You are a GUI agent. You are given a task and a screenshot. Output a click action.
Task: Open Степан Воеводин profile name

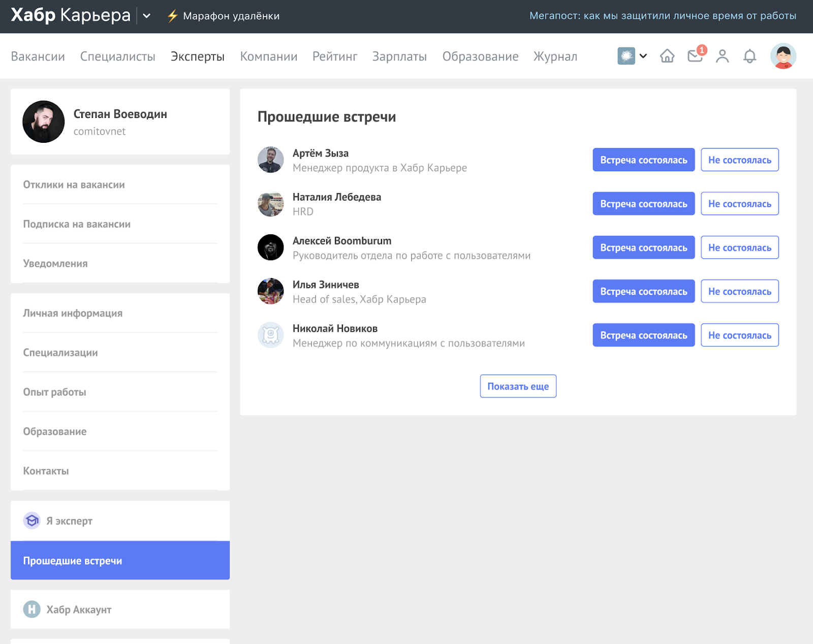point(120,114)
